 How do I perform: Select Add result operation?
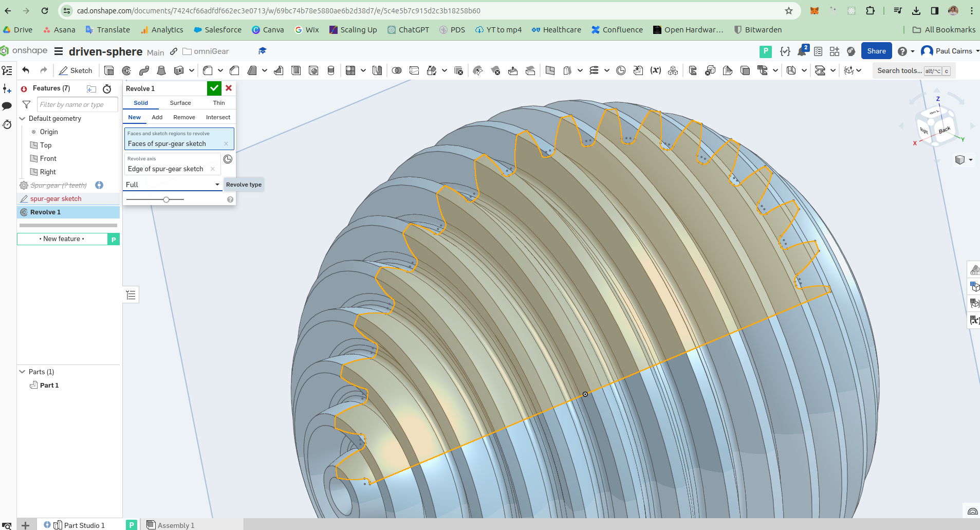coord(157,117)
